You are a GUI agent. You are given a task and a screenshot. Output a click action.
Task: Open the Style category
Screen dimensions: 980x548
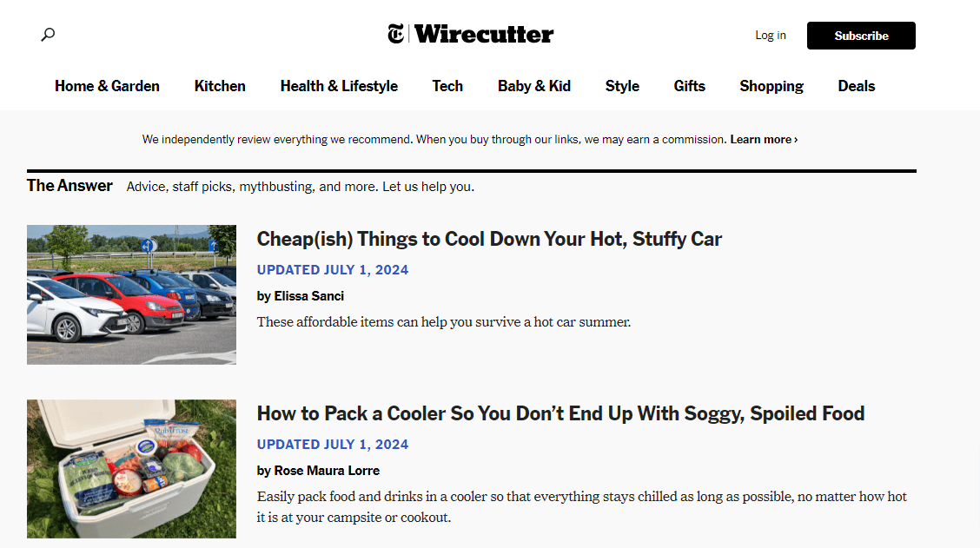622,86
